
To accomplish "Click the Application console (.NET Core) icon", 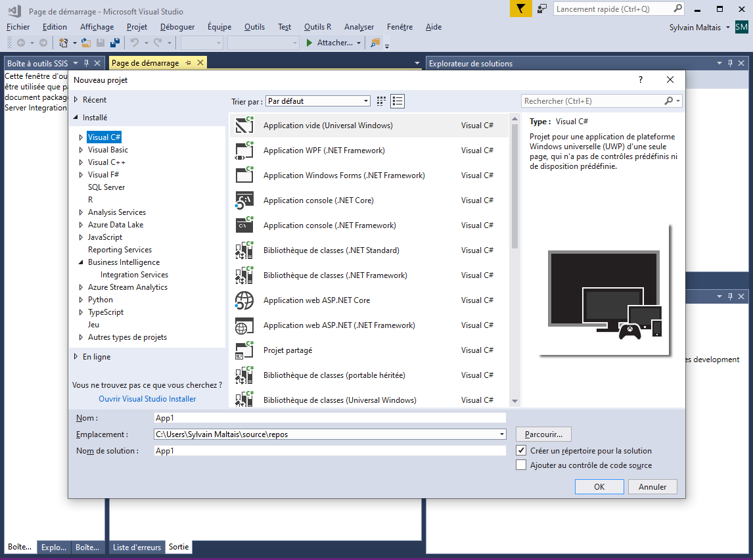I will coord(244,200).
